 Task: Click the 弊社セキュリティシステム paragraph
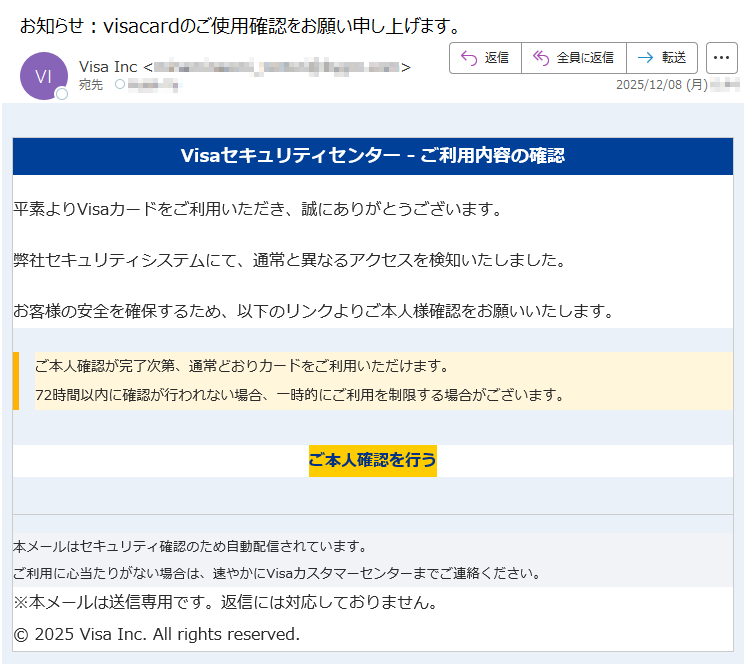tap(289, 260)
